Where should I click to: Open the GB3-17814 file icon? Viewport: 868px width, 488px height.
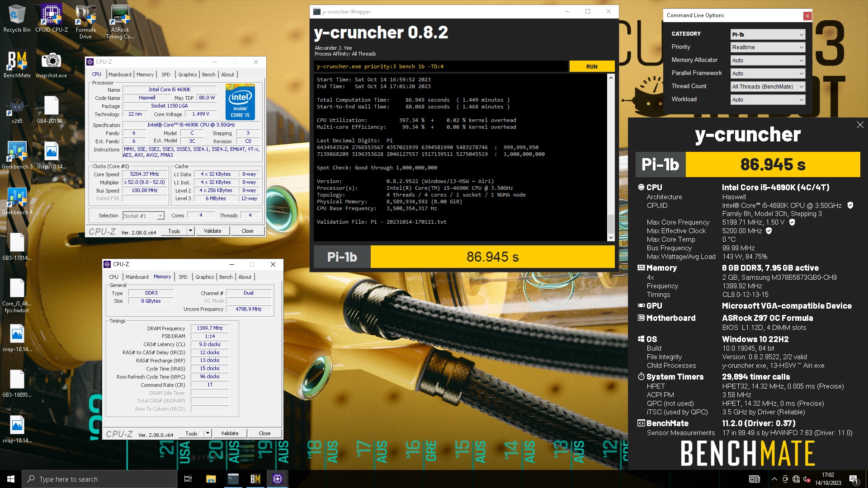[x=17, y=246]
